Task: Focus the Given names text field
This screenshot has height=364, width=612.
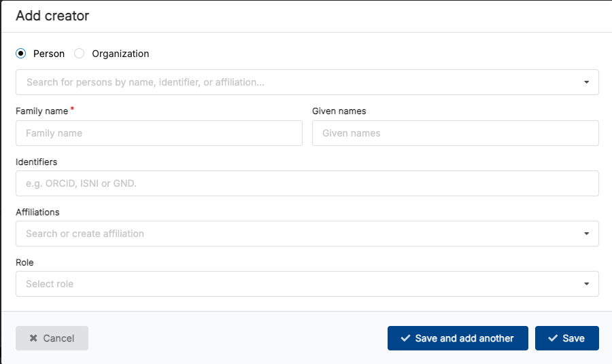Action: point(456,133)
